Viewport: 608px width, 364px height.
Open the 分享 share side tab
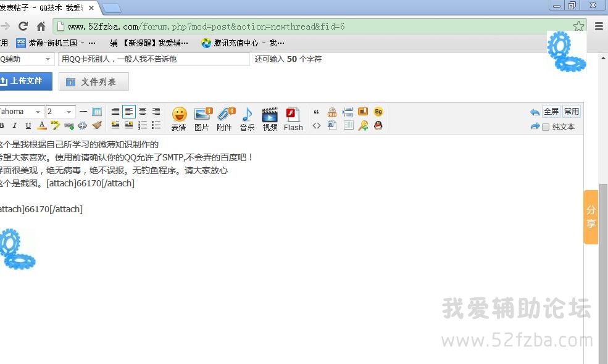coord(591,217)
